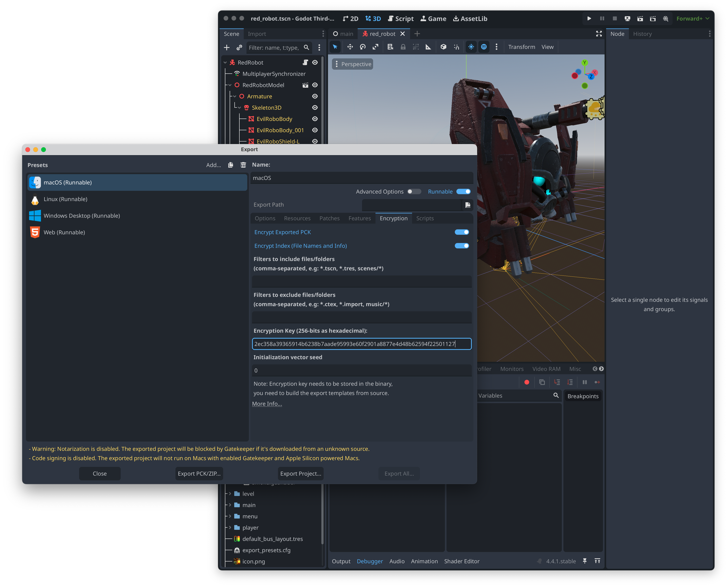Toggle the preview environment globe icon
The width and height of the screenshot is (728, 587).
(x=484, y=47)
